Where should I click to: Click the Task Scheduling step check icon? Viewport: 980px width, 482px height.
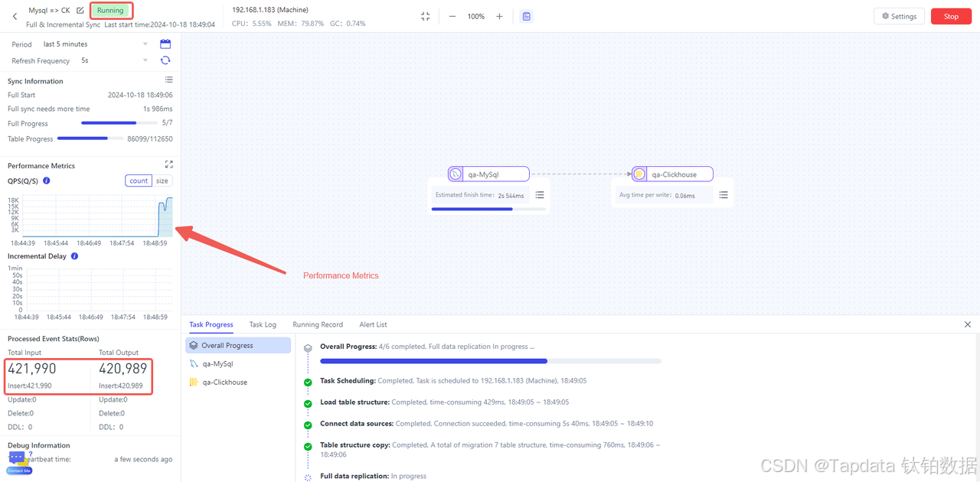[x=308, y=382]
